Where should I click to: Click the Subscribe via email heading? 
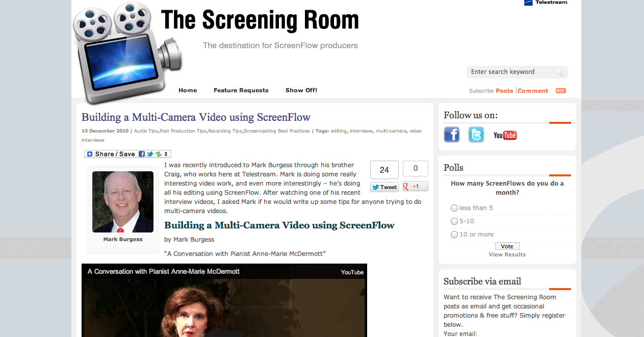click(x=482, y=281)
